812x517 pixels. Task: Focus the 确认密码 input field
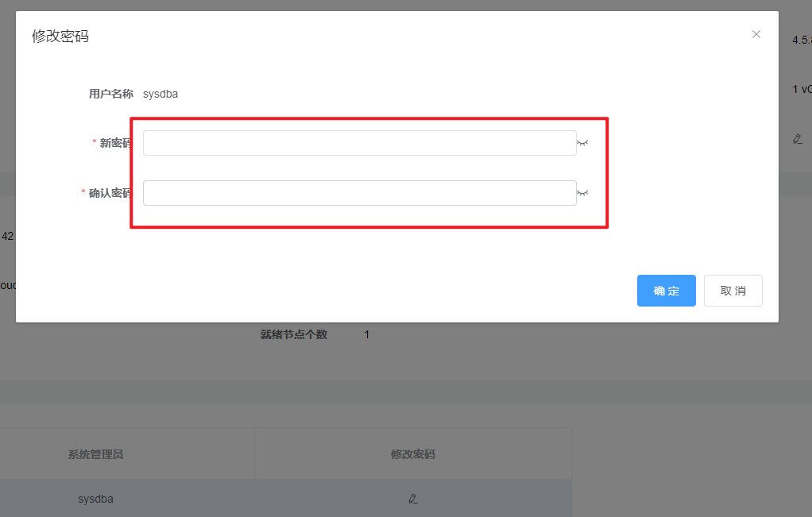pyautogui.click(x=359, y=193)
